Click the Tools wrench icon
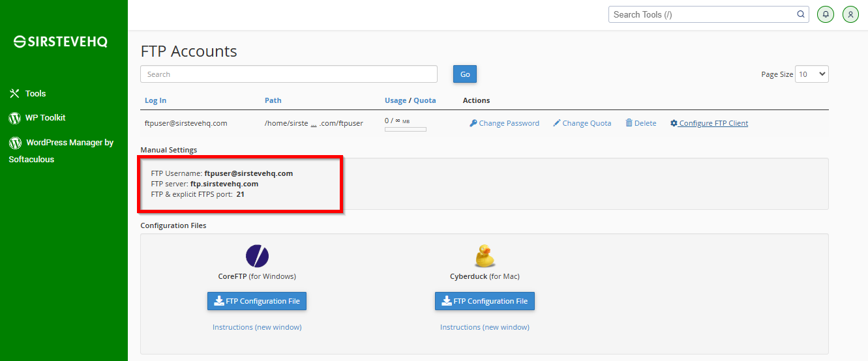 pos(14,93)
